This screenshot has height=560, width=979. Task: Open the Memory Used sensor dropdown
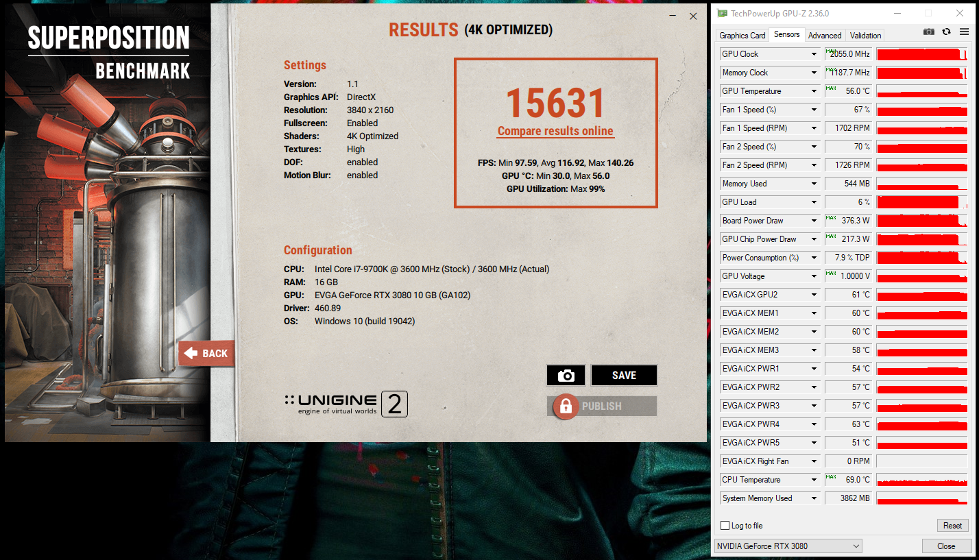click(814, 184)
